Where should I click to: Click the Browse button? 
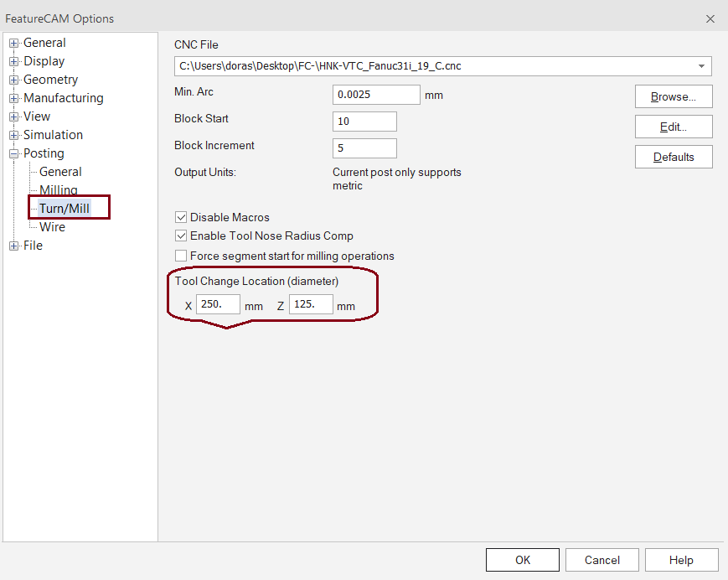pos(673,96)
